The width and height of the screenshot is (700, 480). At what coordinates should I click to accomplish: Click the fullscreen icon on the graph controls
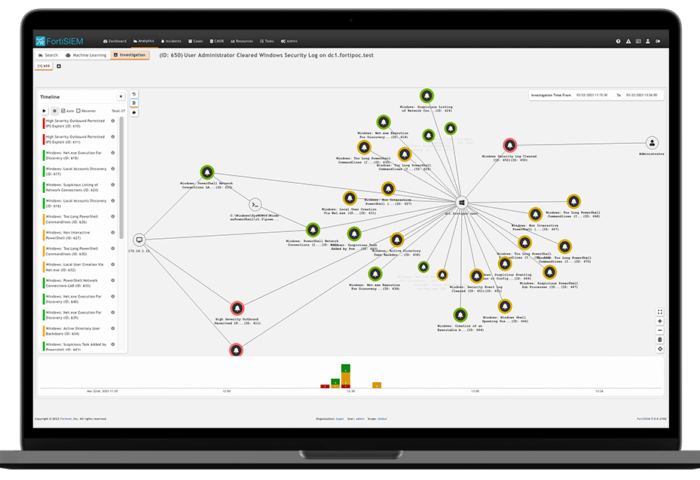(x=660, y=312)
